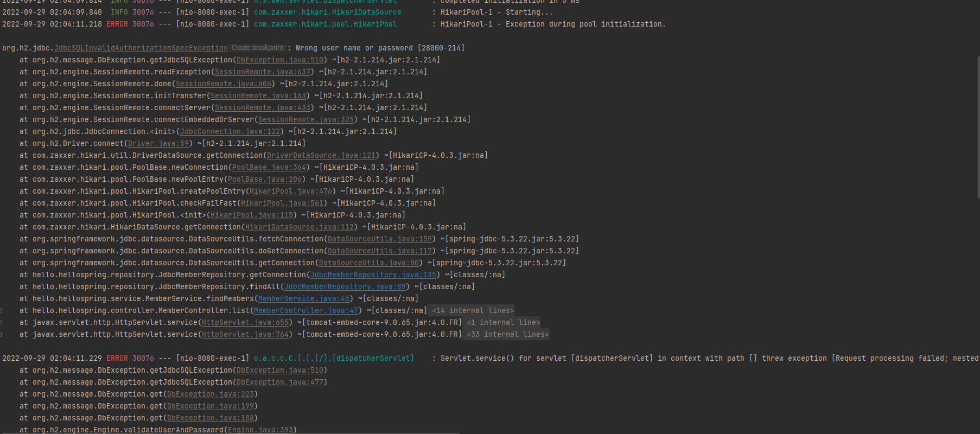Jump to DbException.java:223
Screen dimensions: 980x434
point(211,394)
